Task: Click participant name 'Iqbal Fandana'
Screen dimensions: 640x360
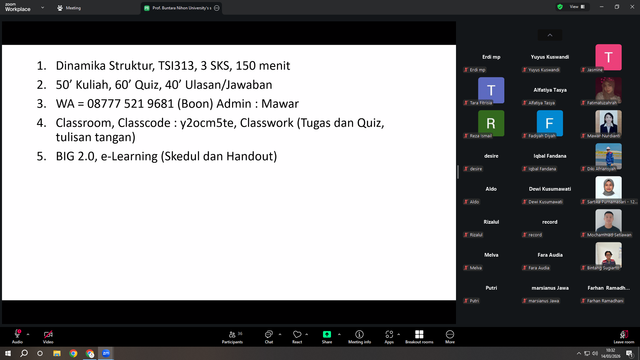Action: (550, 156)
